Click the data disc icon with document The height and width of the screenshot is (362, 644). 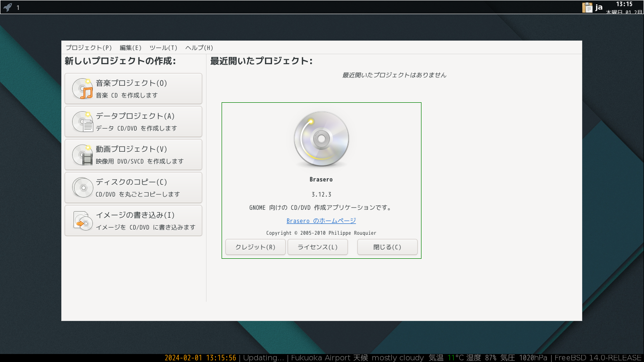(x=83, y=122)
